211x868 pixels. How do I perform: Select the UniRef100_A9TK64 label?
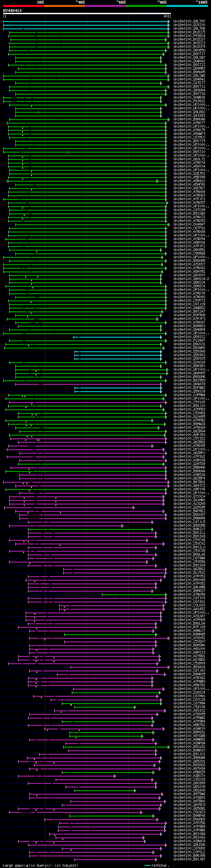tap(189, 769)
